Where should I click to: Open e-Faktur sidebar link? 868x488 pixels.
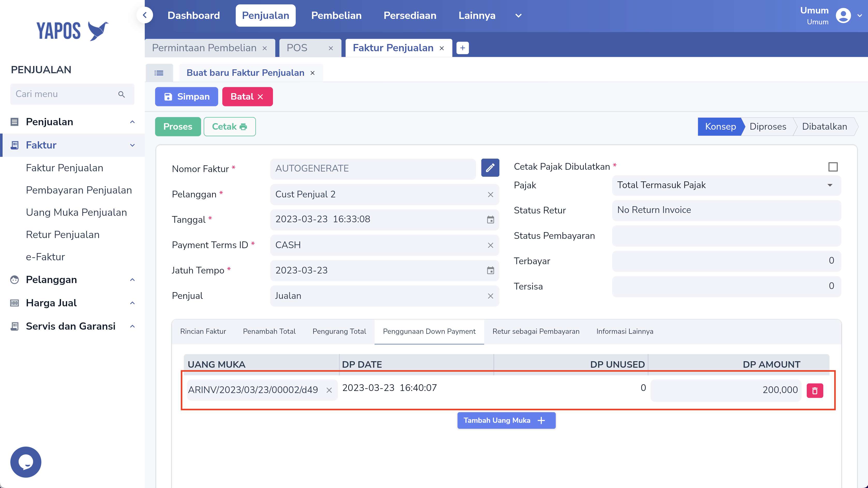pyautogui.click(x=45, y=257)
